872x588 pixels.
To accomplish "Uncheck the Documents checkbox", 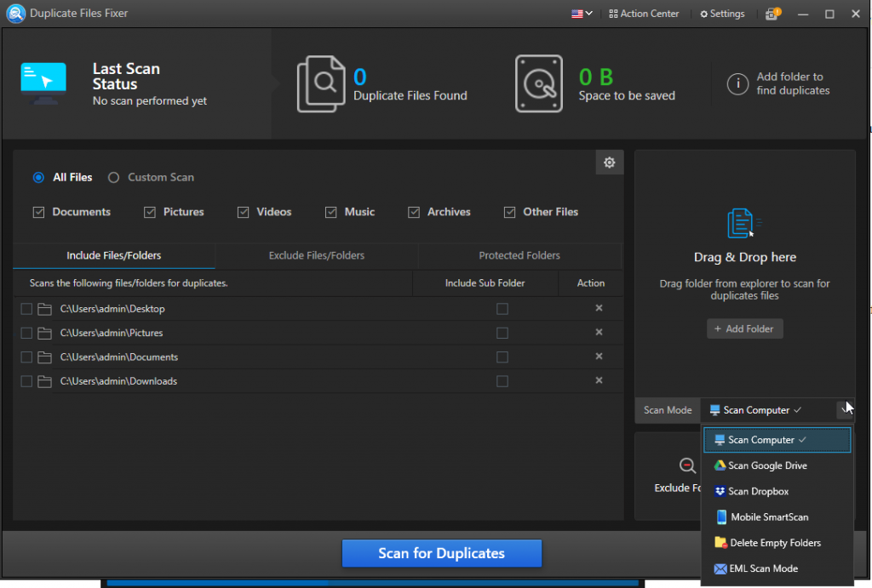I will point(38,212).
